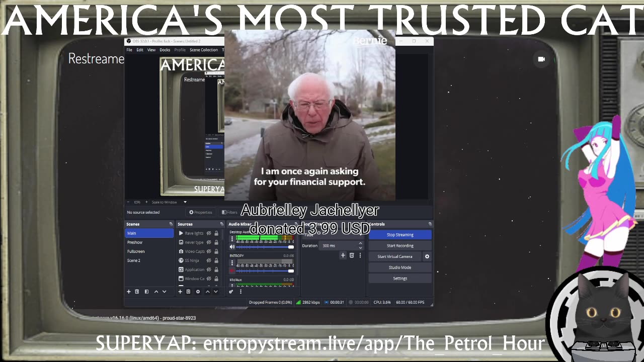The height and width of the screenshot is (362, 644).
Task: Open source properties gear in Sources toolbar
Action: coord(198,292)
